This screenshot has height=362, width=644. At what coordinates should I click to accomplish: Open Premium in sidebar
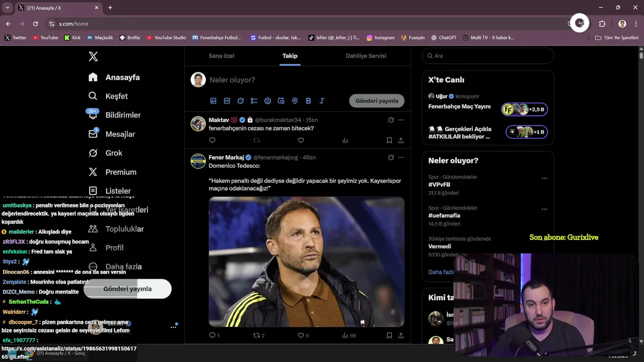click(x=112, y=172)
